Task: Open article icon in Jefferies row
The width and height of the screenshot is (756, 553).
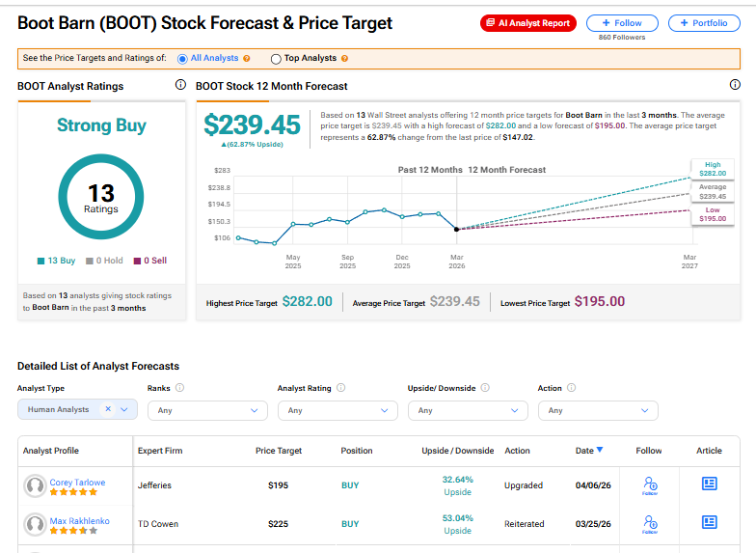Action: [709, 484]
